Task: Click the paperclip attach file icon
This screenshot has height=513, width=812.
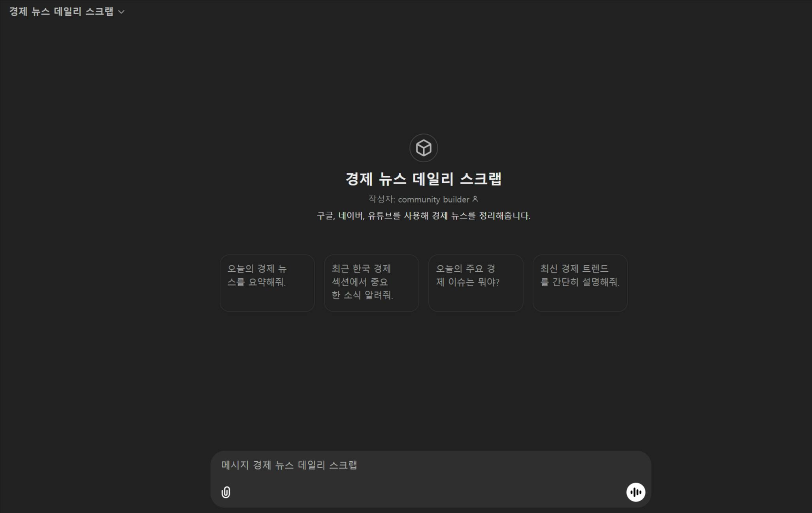Action: [226, 492]
